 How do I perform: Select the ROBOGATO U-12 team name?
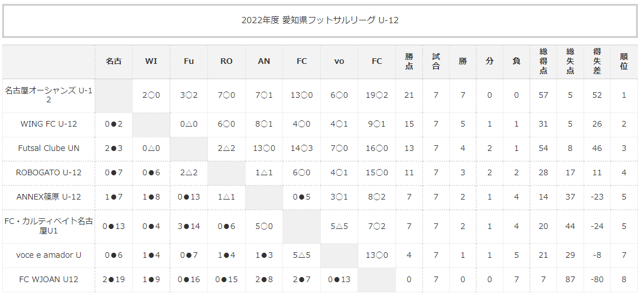point(49,172)
